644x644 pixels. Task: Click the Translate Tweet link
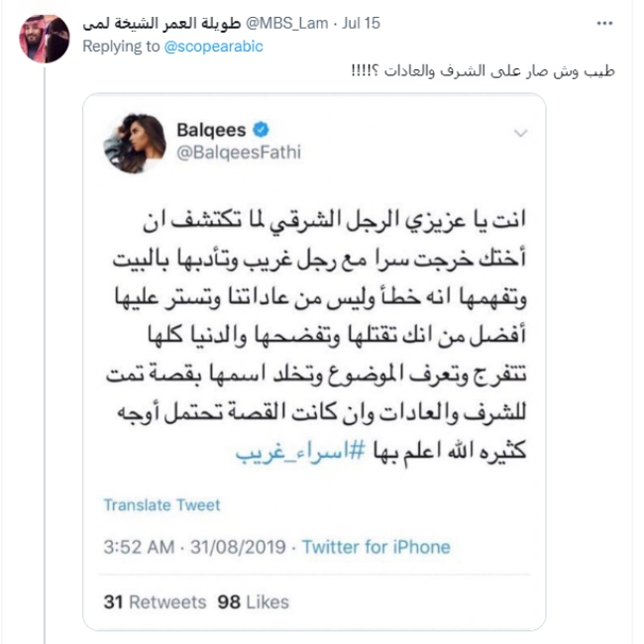click(161, 505)
